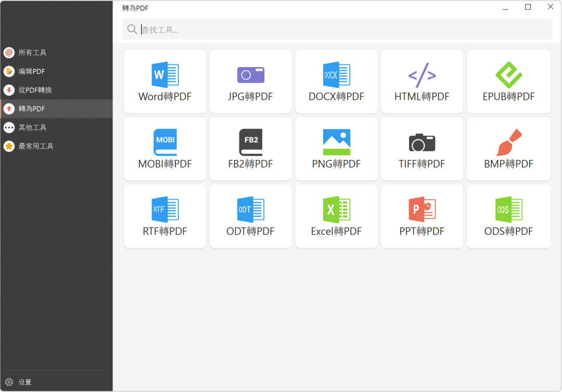Click the Word轉PDF label text
Screen dimensions: 562x392
point(165,96)
